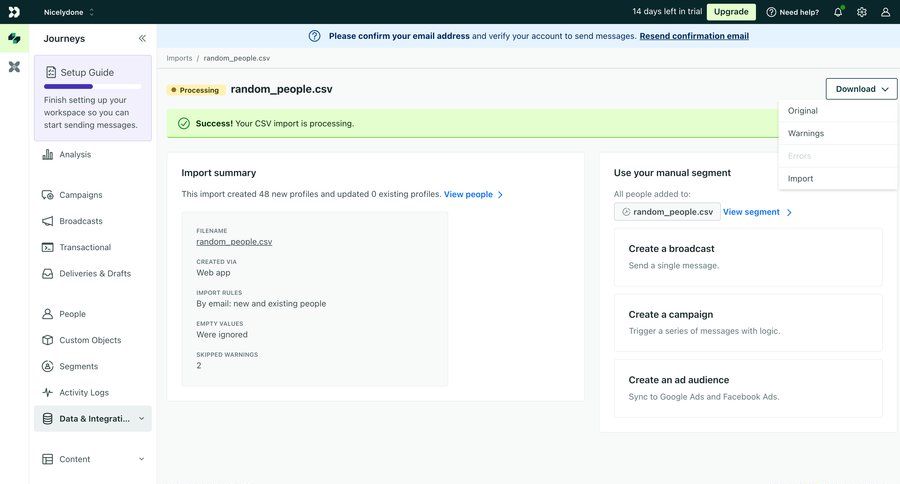Click the info icon in email confirmation banner
The image size is (900, 484).
[315, 36]
